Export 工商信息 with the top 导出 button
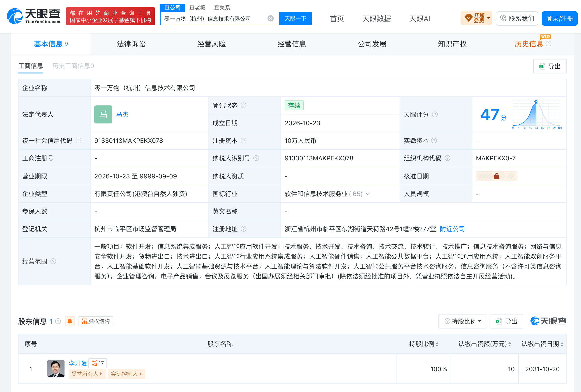The height and width of the screenshot is (392, 581). pyautogui.click(x=550, y=66)
